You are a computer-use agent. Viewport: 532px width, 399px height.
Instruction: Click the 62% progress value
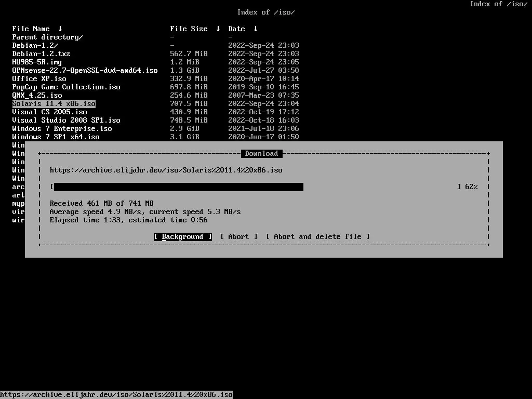471,187
